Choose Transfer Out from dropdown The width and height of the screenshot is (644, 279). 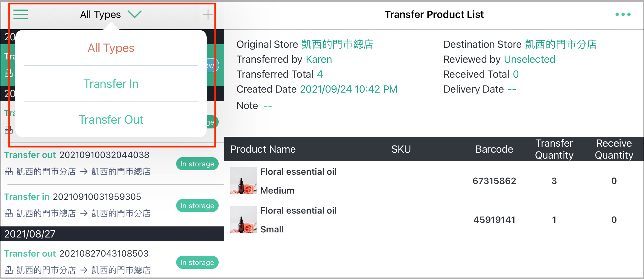click(x=111, y=120)
